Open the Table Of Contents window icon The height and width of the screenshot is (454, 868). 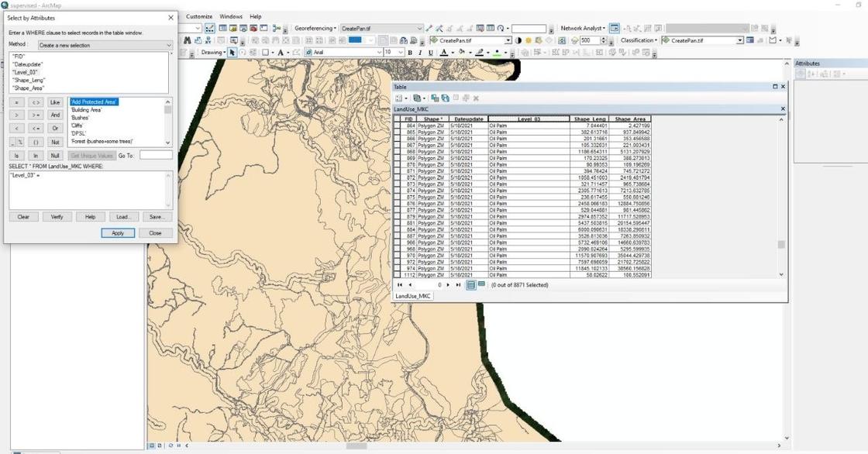[222, 28]
